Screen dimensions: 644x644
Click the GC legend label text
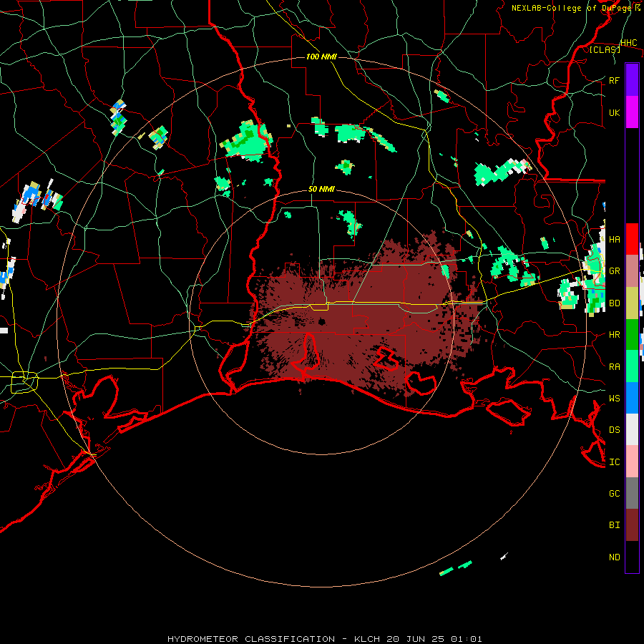614,493
